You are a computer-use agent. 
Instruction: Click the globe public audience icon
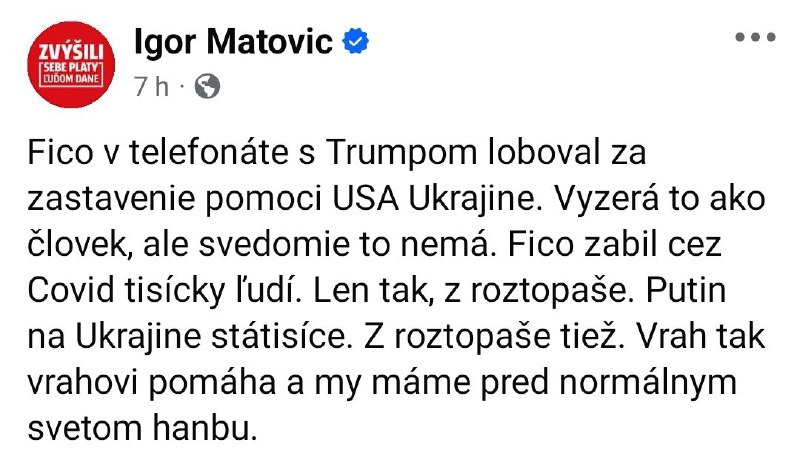[208, 86]
